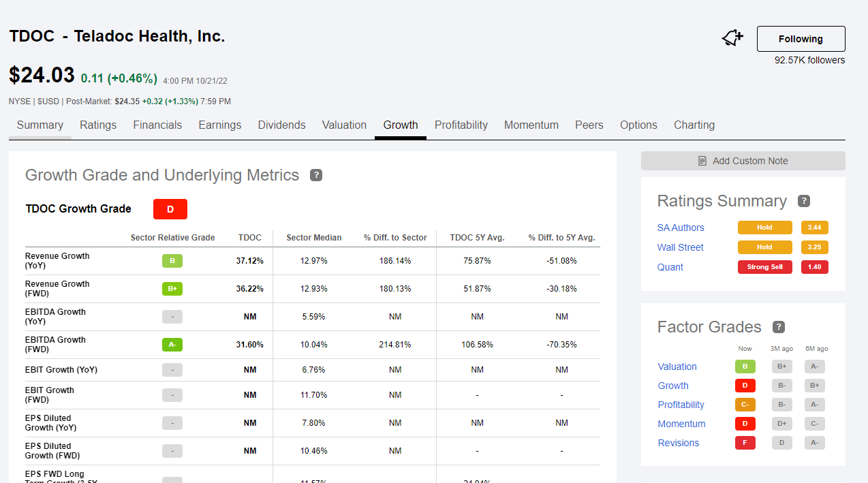The height and width of the screenshot is (483, 868).
Task: Select the Dividends tab
Action: 281,125
